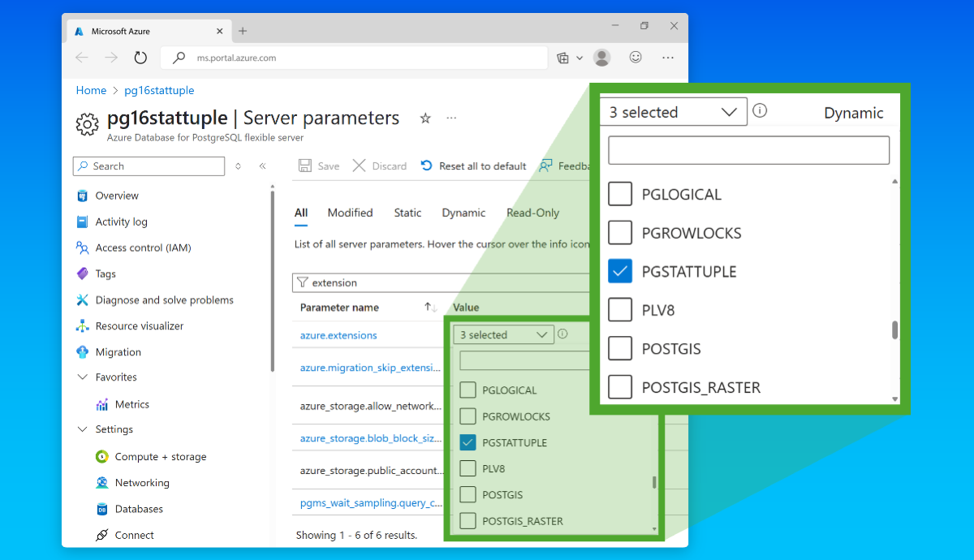Click the scrollbar thumb in the enlarged extension list
The width and height of the screenshot is (974, 560).
tap(895, 330)
